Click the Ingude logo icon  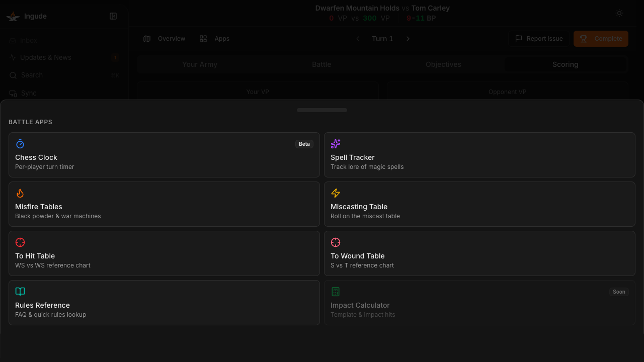[x=13, y=16]
